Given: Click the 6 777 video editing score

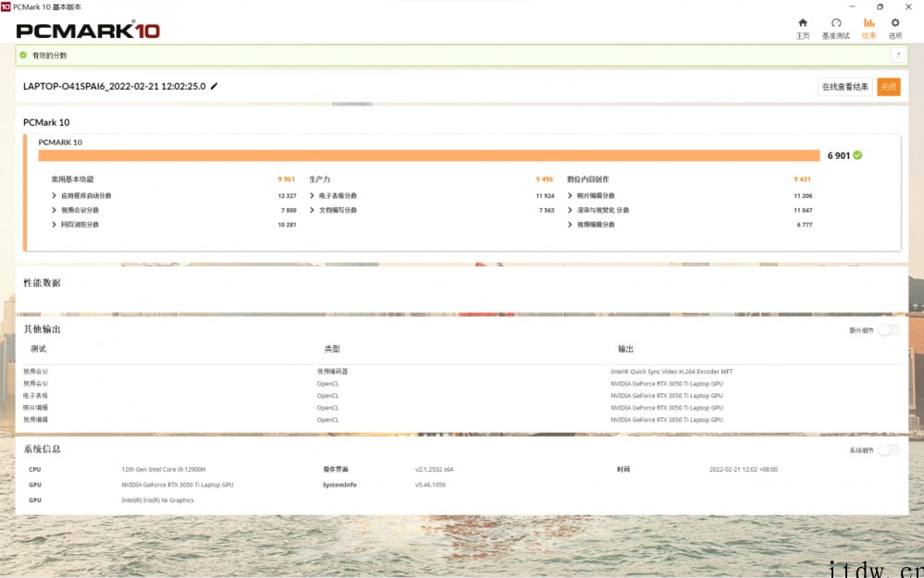Looking at the screenshot, I should pyautogui.click(x=805, y=225).
